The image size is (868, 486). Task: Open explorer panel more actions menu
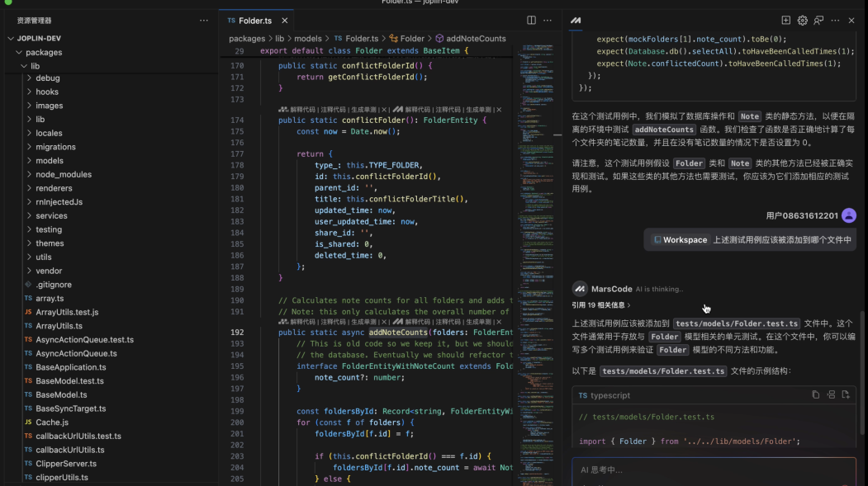point(204,21)
